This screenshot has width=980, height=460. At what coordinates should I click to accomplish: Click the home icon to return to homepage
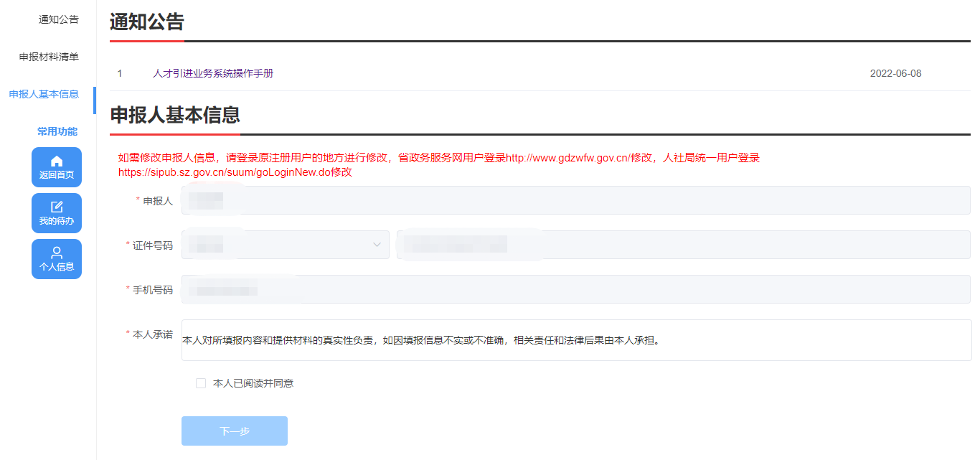click(56, 162)
